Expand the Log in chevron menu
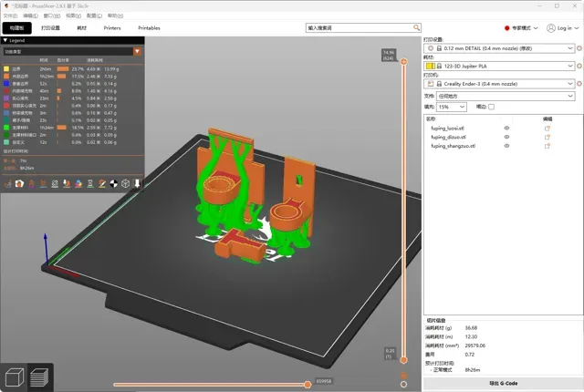The image size is (584, 392). [577, 28]
